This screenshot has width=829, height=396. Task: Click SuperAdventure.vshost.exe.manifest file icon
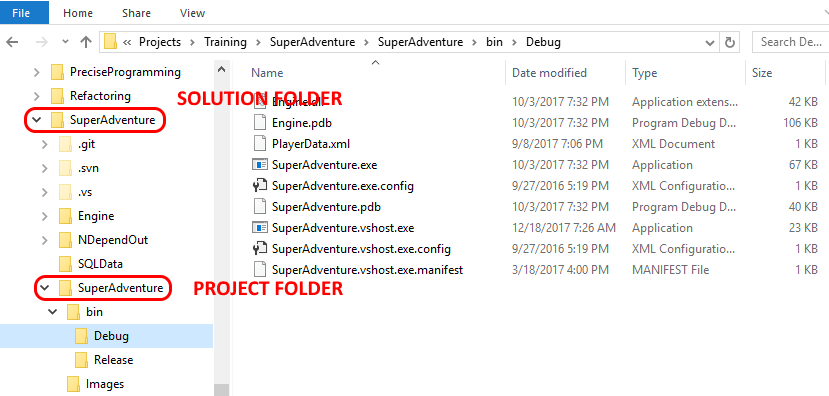click(260, 270)
